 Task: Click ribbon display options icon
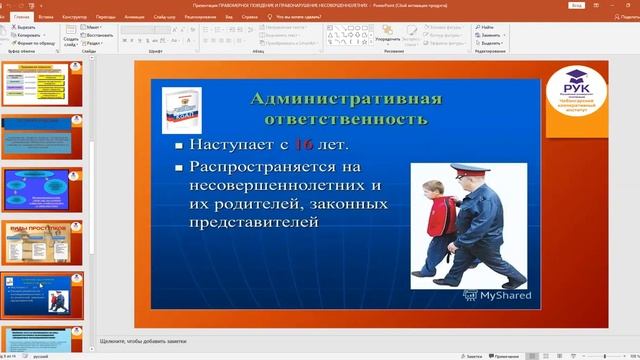pos(596,5)
